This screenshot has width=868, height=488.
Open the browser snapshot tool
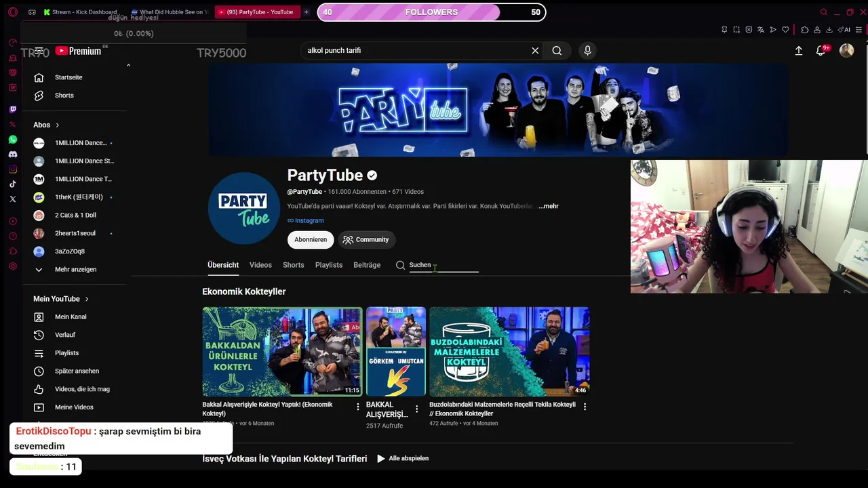[736, 30]
